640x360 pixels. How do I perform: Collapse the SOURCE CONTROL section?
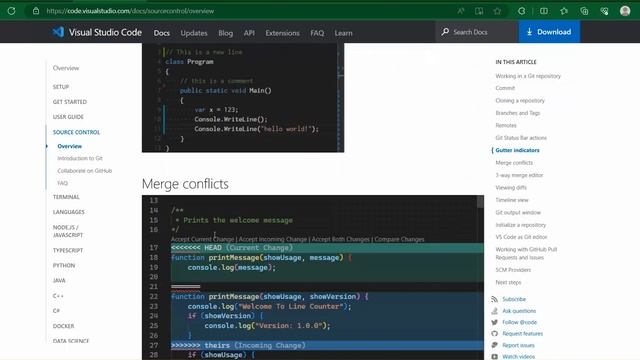tap(76, 132)
